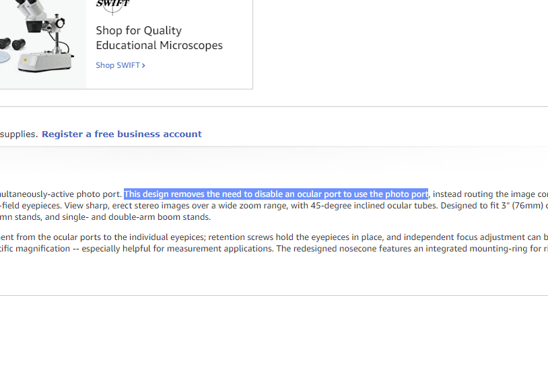This screenshot has height=392, width=548.
Task: Click the stereo microscope product image
Action: [40, 40]
